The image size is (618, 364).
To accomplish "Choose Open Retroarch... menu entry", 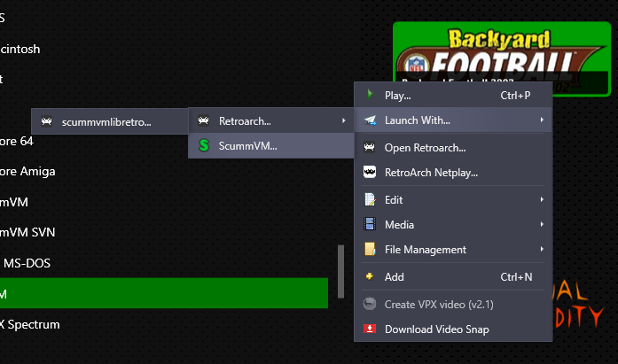I will (x=453, y=148).
